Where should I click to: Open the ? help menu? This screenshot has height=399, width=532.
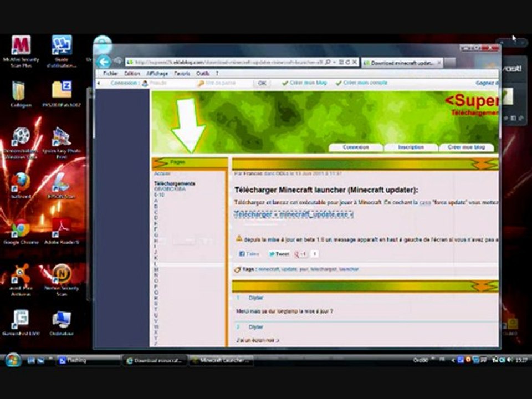coord(217,73)
